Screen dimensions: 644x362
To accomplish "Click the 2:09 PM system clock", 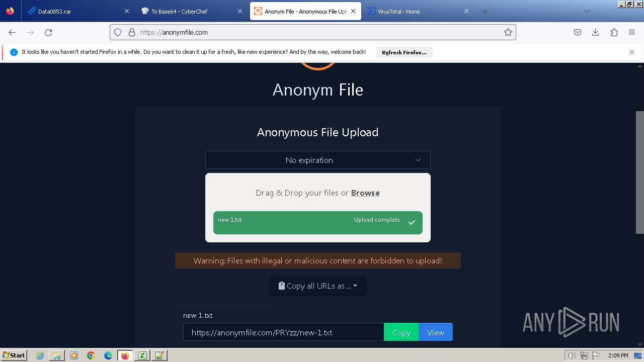I will (x=618, y=355).
